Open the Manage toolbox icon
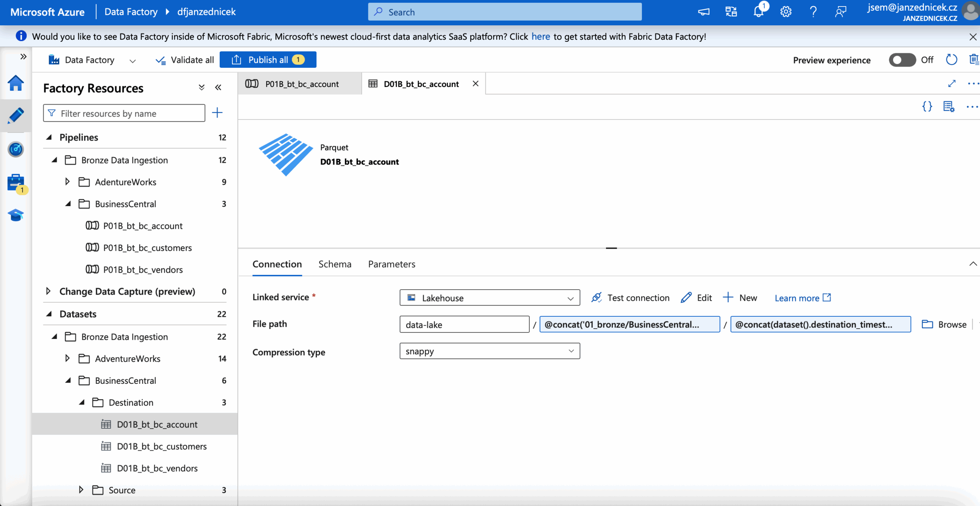Image resolution: width=980 pixels, height=506 pixels. point(16,183)
